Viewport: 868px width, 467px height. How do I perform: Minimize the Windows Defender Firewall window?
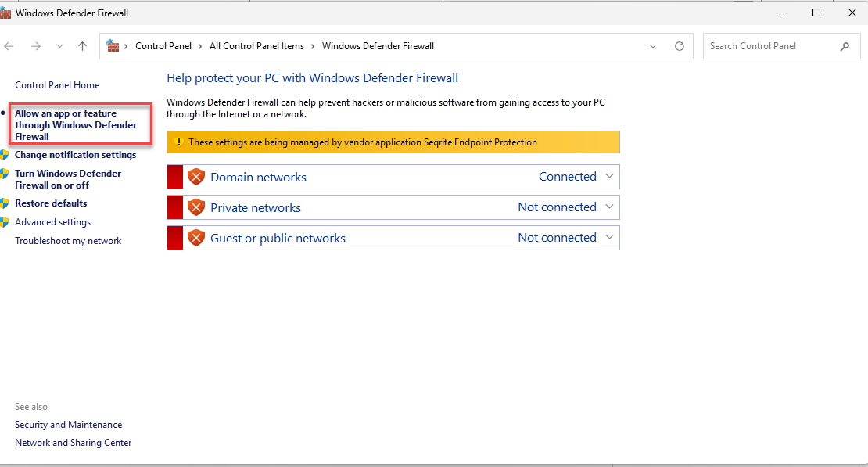tap(781, 13)
